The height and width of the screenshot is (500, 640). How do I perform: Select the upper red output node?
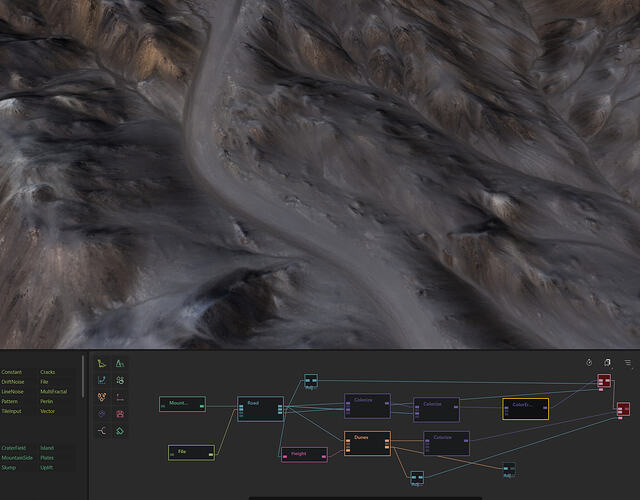point(604,381)
